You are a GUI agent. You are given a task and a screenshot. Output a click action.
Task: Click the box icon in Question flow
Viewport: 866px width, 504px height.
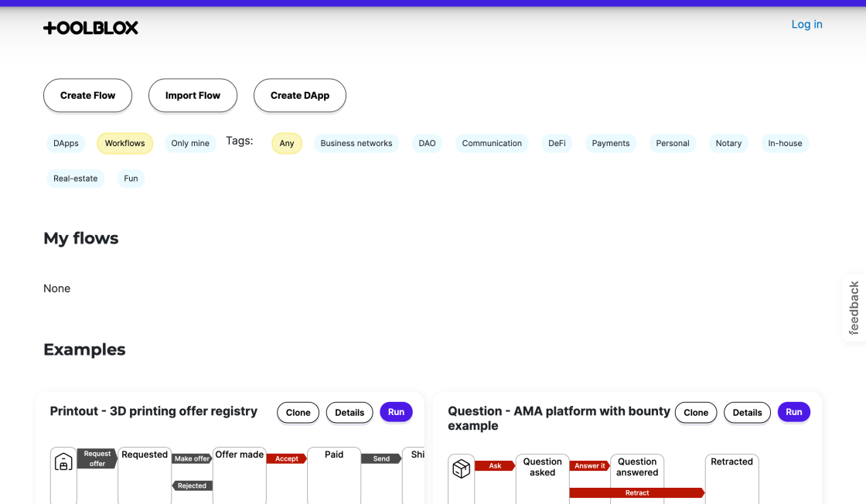(462, 469)
